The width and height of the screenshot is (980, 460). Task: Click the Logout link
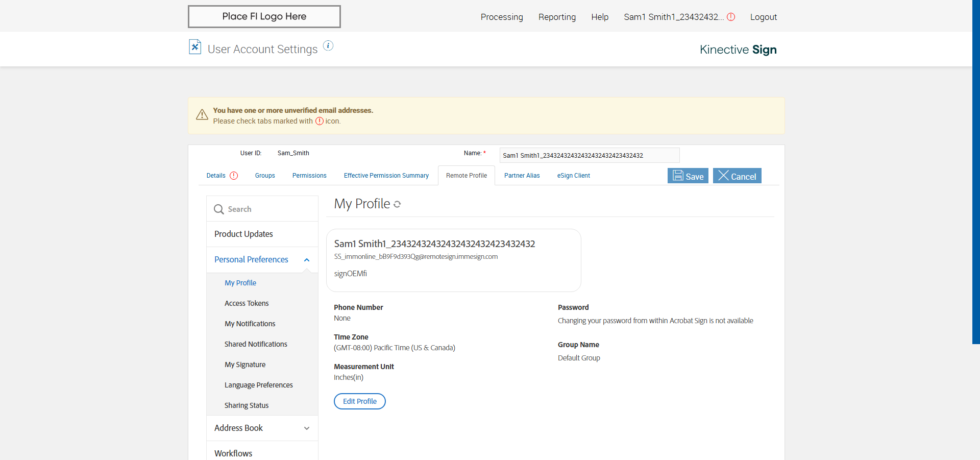coord(763,17)
